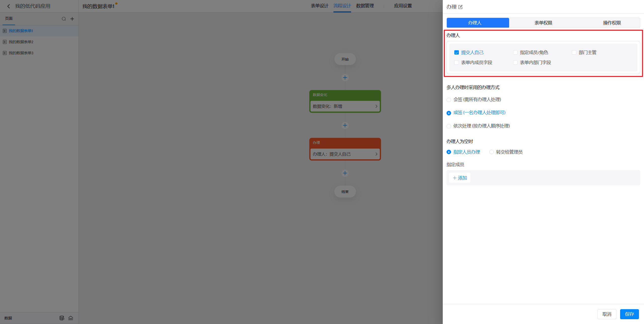The image size is (644, 324).
Task: Click the back arrow beside 我的低代码应用
Action: click(x=9, y=6)
